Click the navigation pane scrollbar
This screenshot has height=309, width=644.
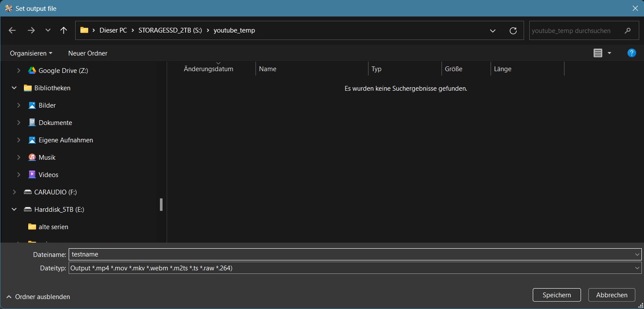click(x=161, y=204)
